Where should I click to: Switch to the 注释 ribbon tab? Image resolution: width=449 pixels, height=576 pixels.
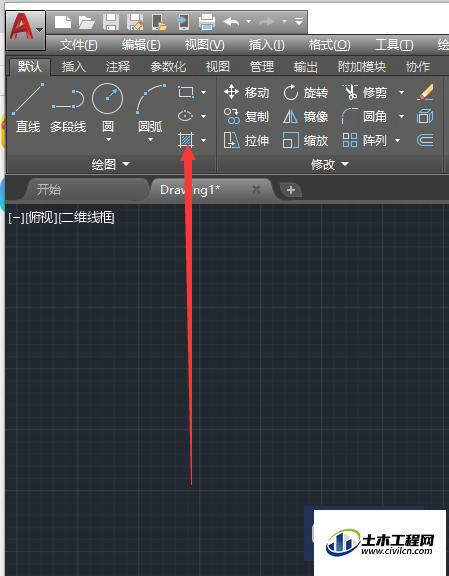(x=118, y=66)
